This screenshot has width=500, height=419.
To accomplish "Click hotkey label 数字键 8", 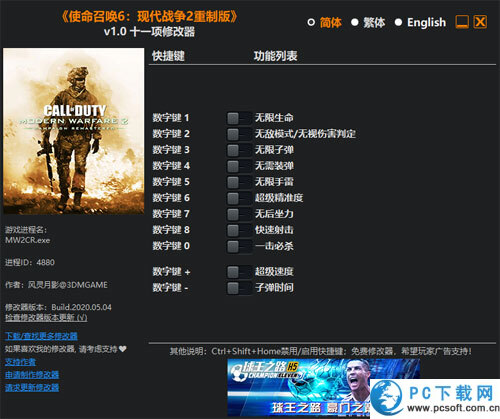I will pos(171,230).
